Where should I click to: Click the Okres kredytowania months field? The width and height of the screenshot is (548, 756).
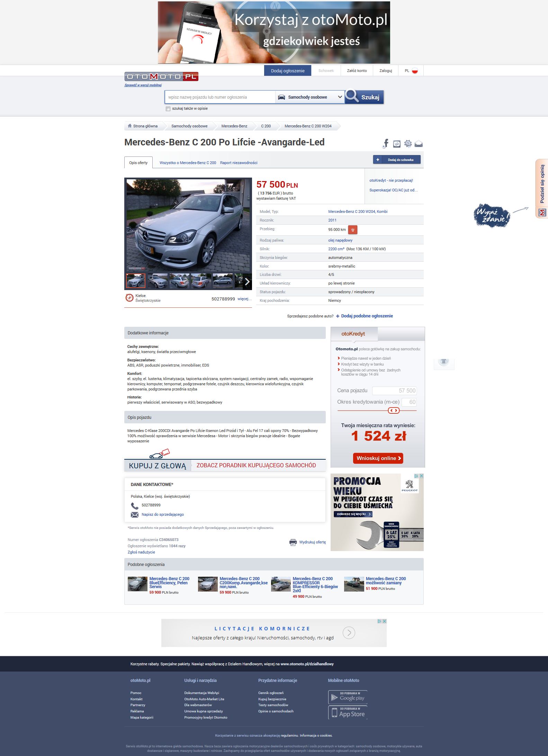tap(409, 402)
